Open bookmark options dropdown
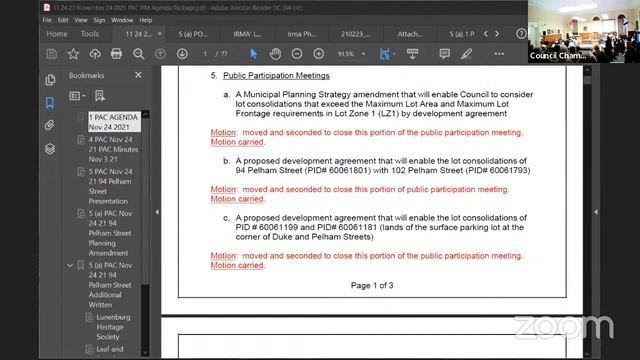The image size is (640, 360). pos(77,96)
